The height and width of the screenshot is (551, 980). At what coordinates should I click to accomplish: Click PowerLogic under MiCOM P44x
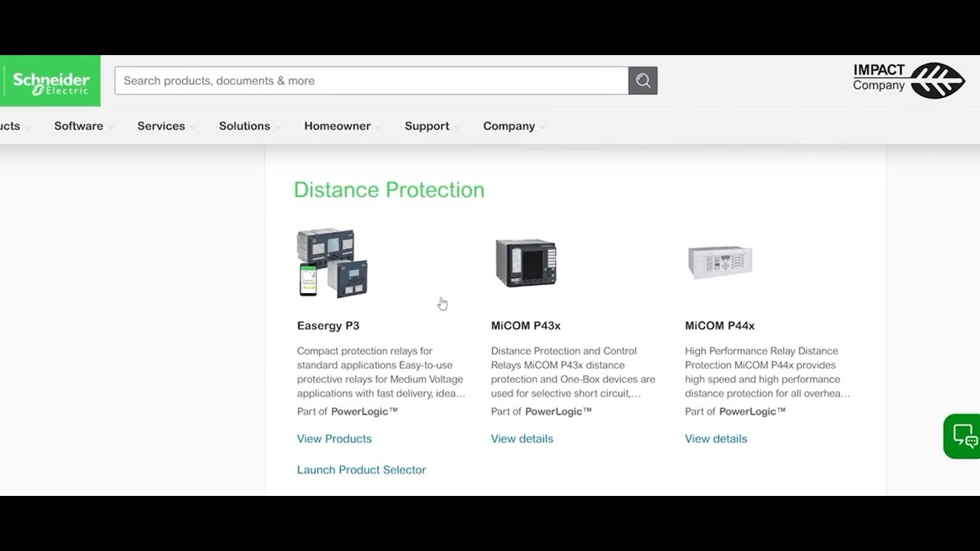pyautogui.click(x=753, y=412)
